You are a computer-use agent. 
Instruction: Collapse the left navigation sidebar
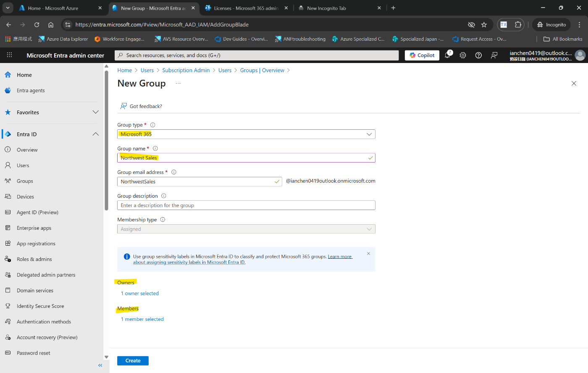pyautogui.click(x=100, y=365)
